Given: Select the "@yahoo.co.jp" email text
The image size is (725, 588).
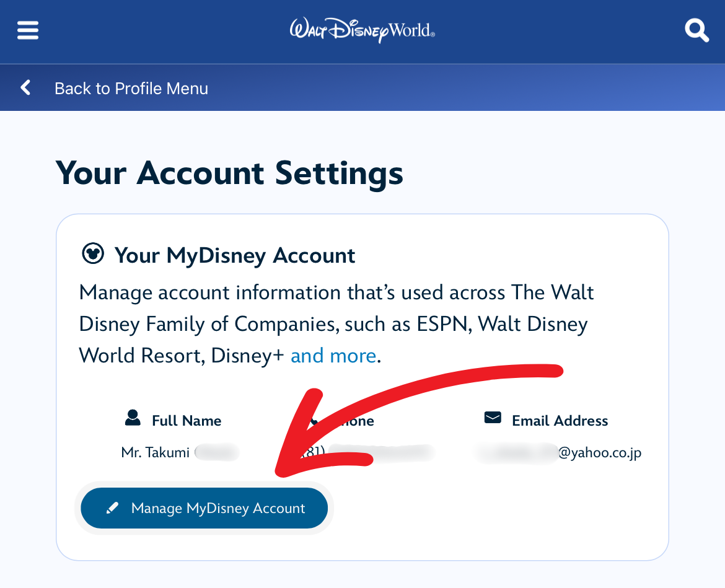Looking at the screenshot, I should point(600,452).
